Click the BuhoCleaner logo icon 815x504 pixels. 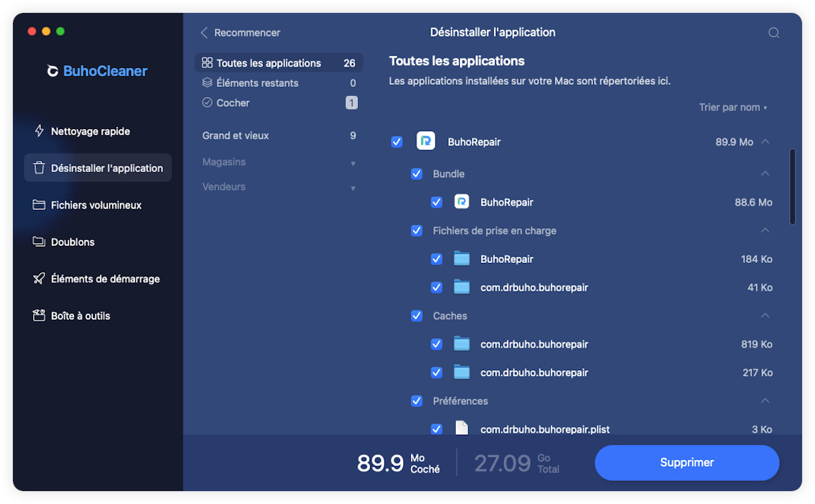click(x=52, y=71)
